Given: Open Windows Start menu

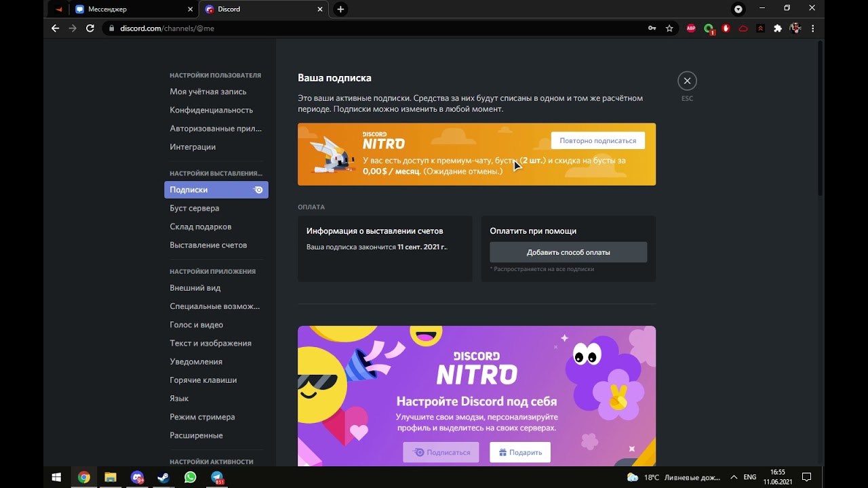Looking at the screenshot, I should tap(56, 477).
